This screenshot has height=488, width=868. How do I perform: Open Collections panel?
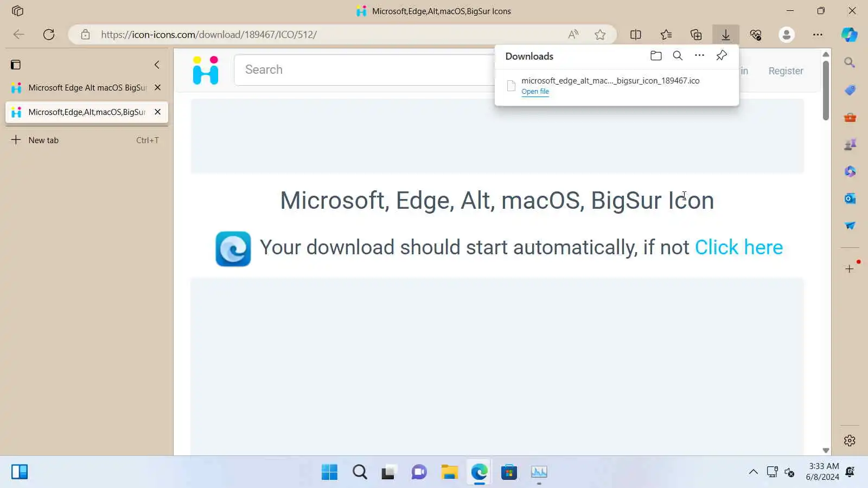pyautogui.click(x=696, y=35)
